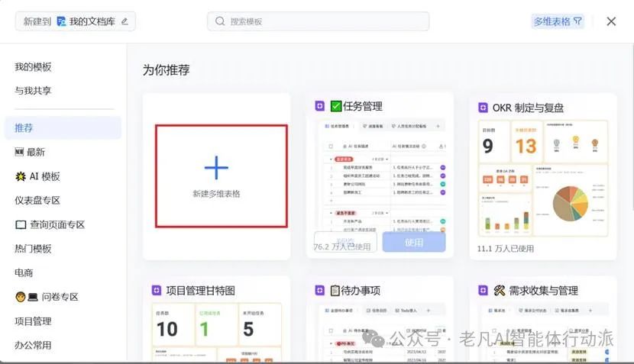Click the blue plus icon for new table
The height and width of the screenshot is (364, 634).
216,167
